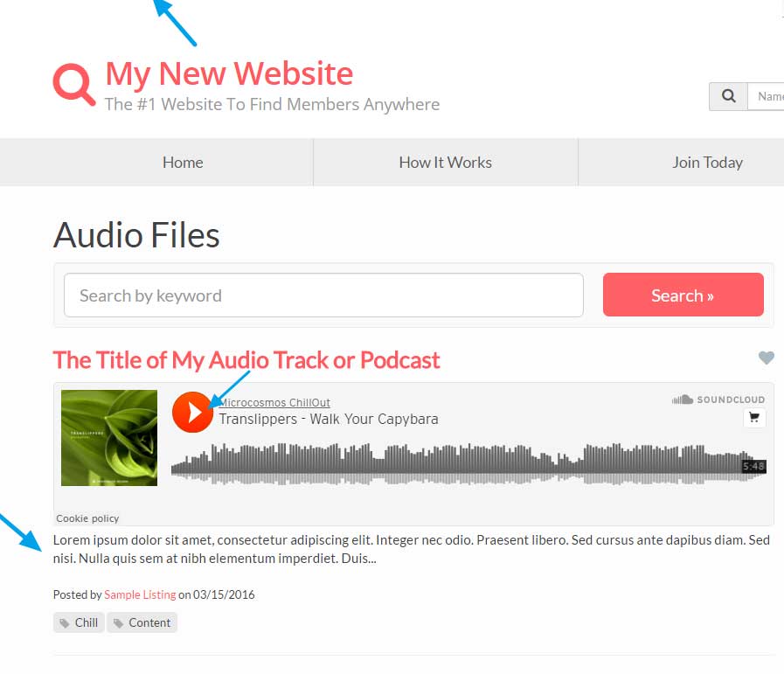
Task: Click the red Search » button
Action: (x=683, y=295)
